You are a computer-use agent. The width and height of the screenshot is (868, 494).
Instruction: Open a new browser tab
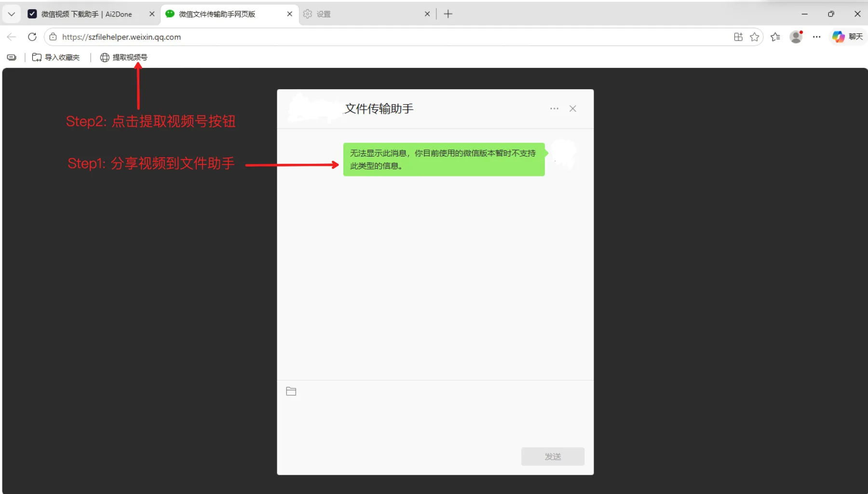coord(448,14)
